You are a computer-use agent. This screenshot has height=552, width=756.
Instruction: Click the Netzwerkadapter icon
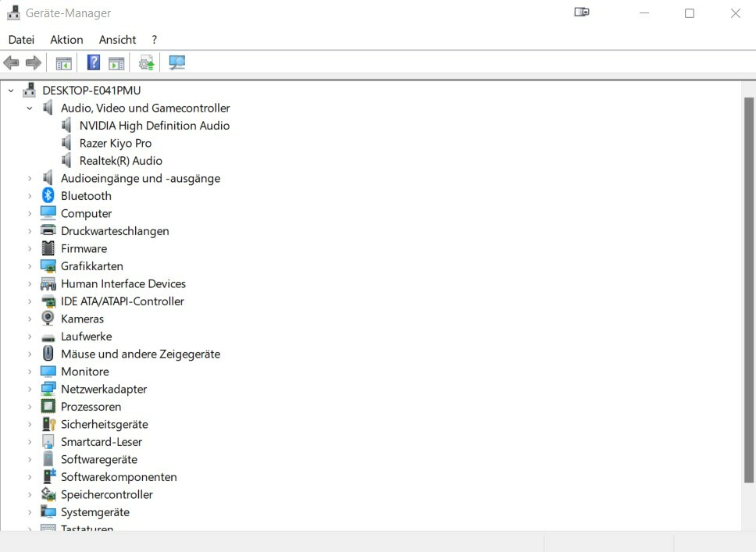(x=48, y=389)
